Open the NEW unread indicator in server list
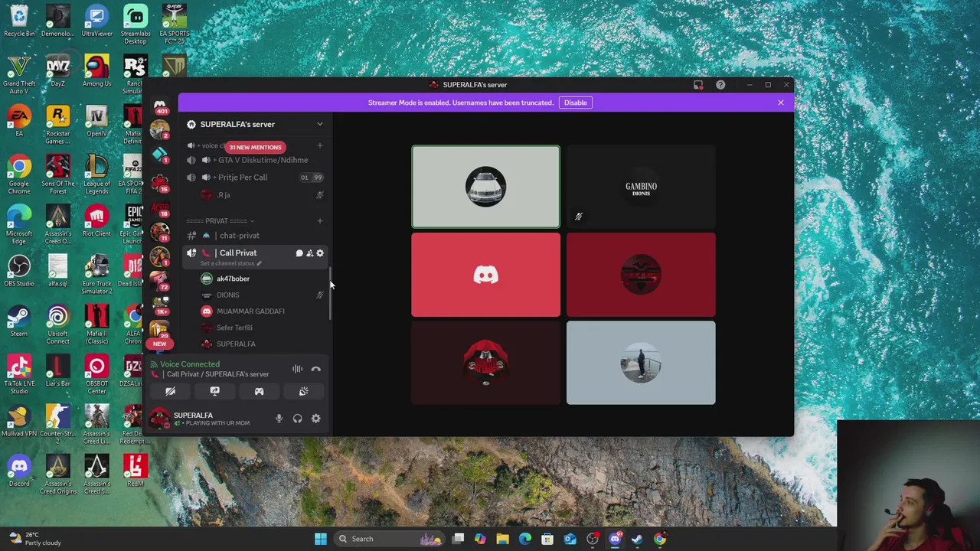 click(159, 344)
